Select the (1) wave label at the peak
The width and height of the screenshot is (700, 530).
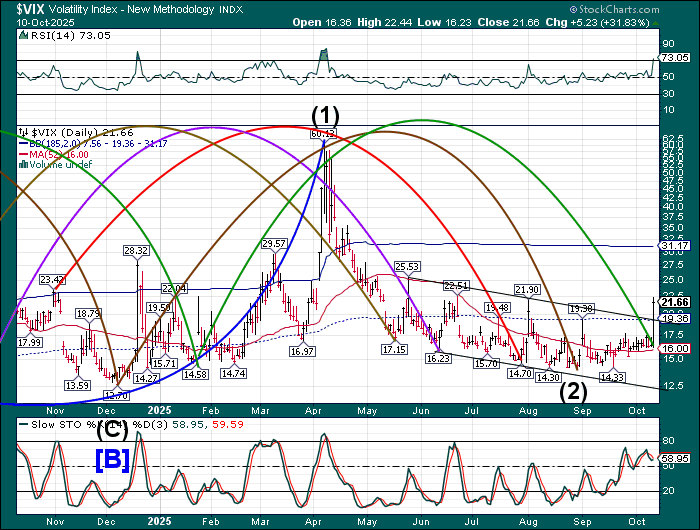[x=324, y=116]
